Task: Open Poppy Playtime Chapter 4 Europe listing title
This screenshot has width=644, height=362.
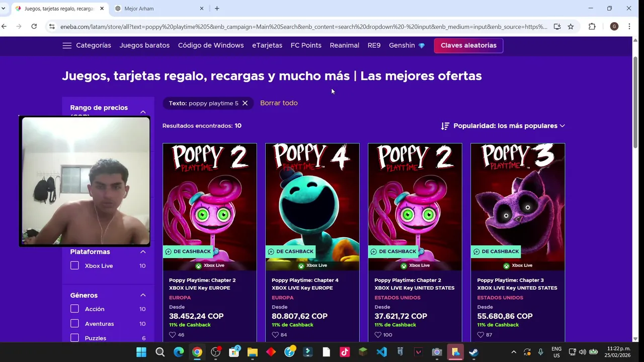Action: [x=305, y=284]
